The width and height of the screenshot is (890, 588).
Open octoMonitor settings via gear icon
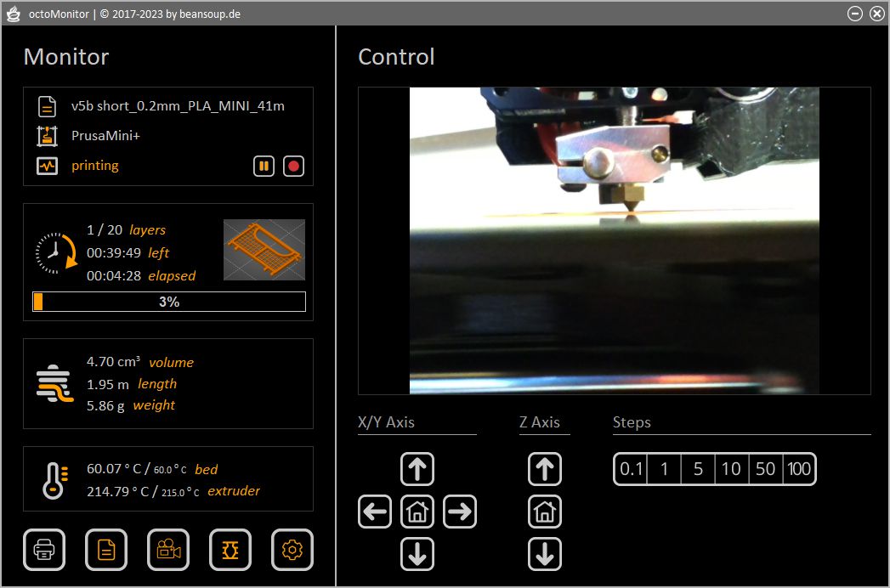click(292, 550)
